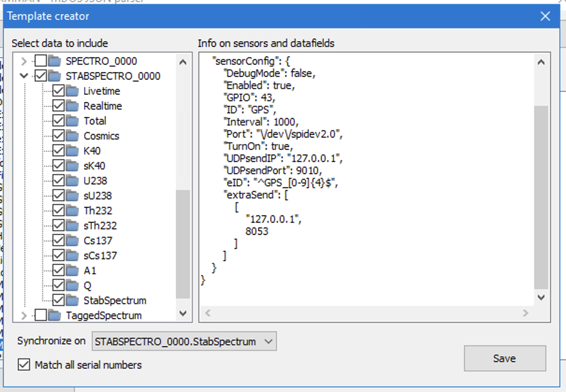The width and height of the screenshot is (566, 392).
Task: Toggle the Match all serial numbers checkbox
Action: (x=23, y=365)
